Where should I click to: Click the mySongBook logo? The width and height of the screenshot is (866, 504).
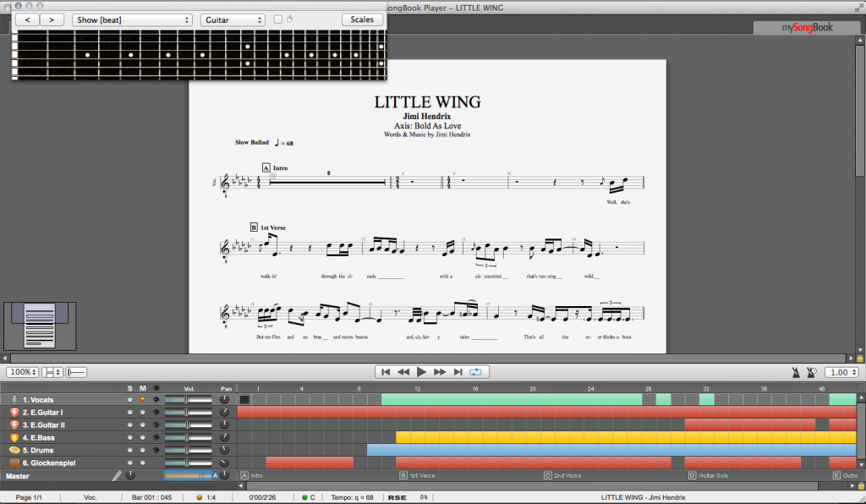807,28
